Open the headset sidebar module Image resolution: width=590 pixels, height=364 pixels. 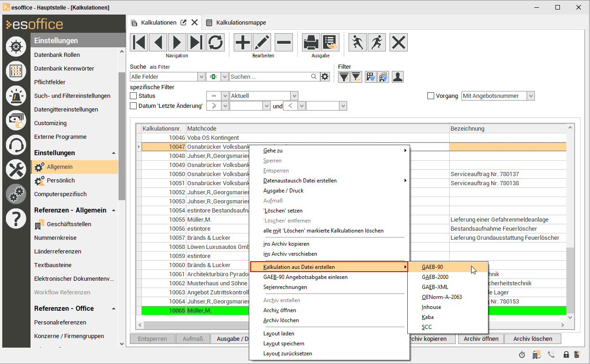click(x=16, y=145)
